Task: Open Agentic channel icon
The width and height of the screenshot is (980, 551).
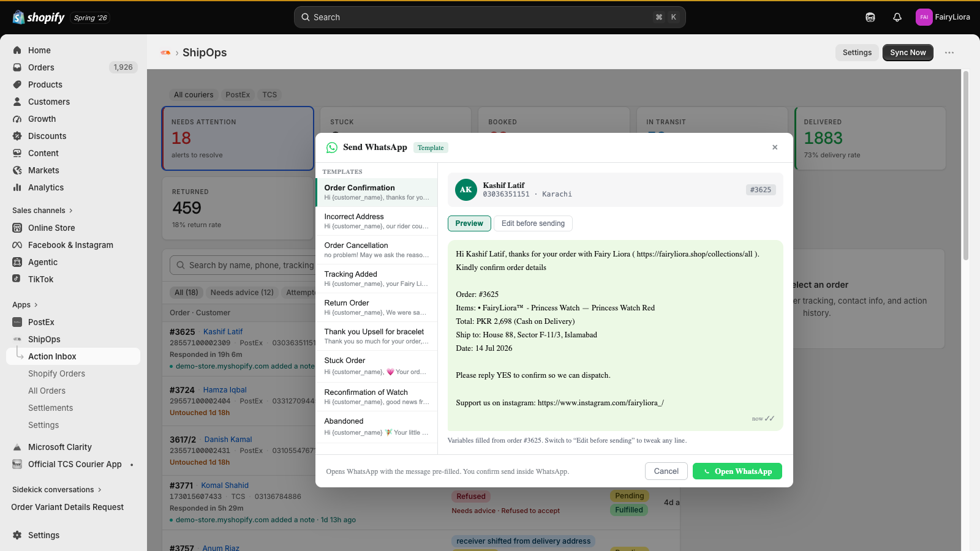Action: (x=17, y=262)
